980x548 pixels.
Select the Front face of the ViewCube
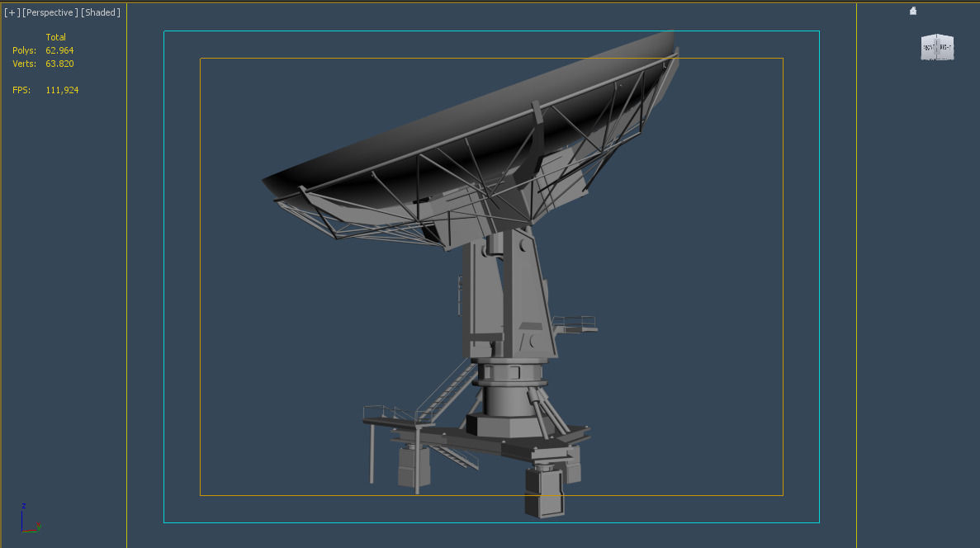click(x=930, y=47)
